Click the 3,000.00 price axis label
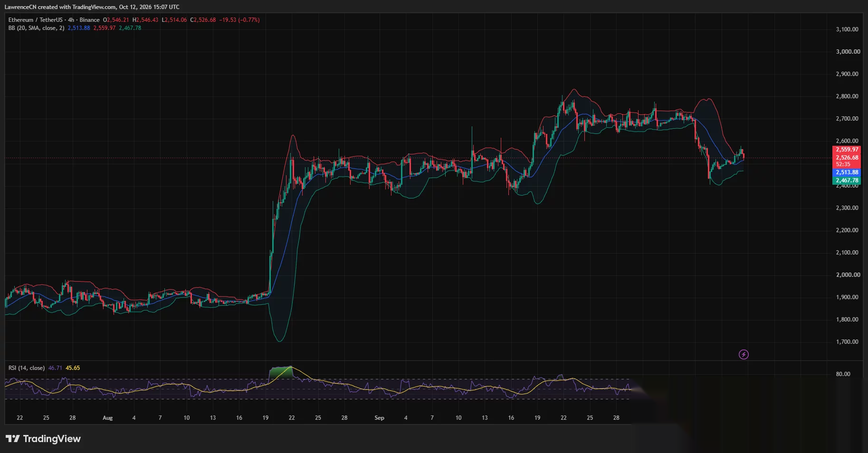Image resolution: width=868 pixels, height=453 pixels. coord(848,52)
